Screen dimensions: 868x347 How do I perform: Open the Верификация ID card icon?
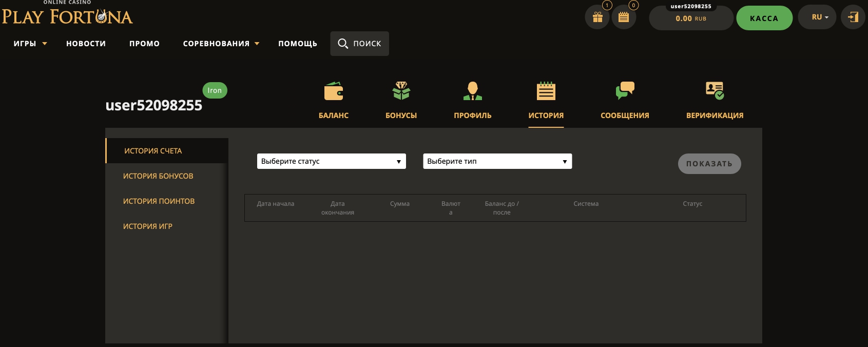coord(715,91)
